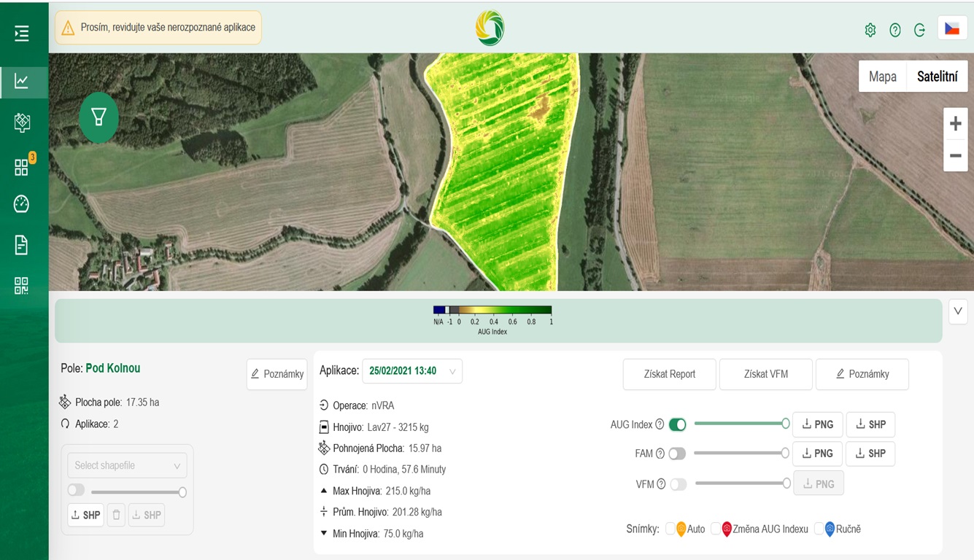Switch map view to Mapa

point(882,77)
